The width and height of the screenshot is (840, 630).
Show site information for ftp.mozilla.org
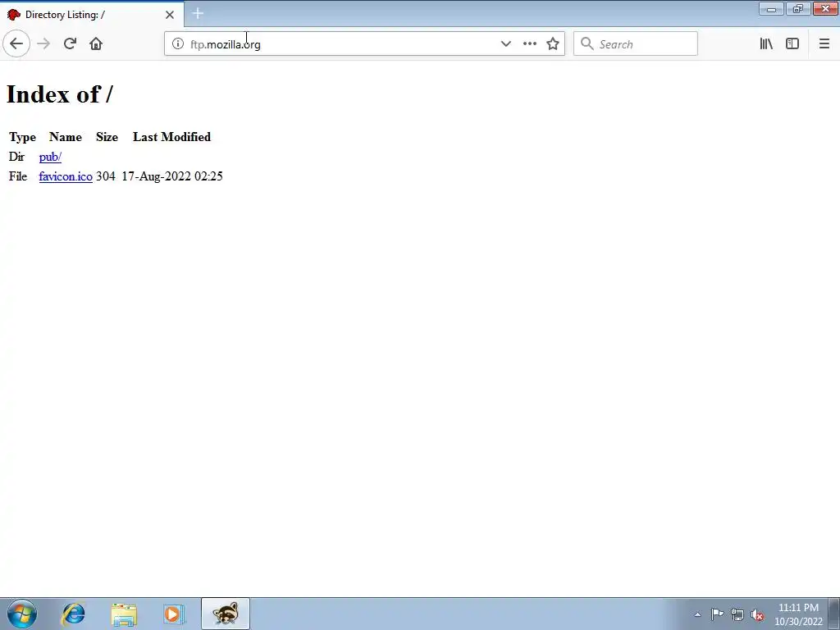tap(177, 43)
